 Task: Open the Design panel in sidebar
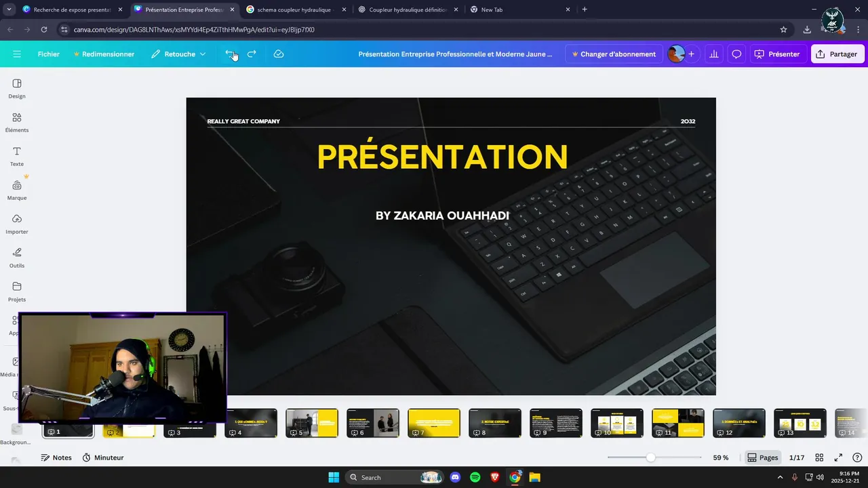click(x=17, y=88)
